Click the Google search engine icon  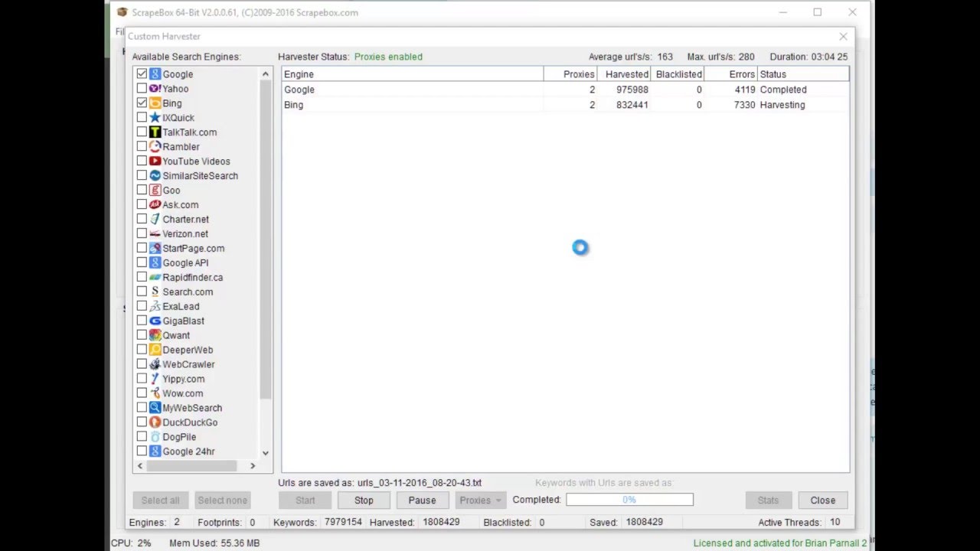(155, 74)
